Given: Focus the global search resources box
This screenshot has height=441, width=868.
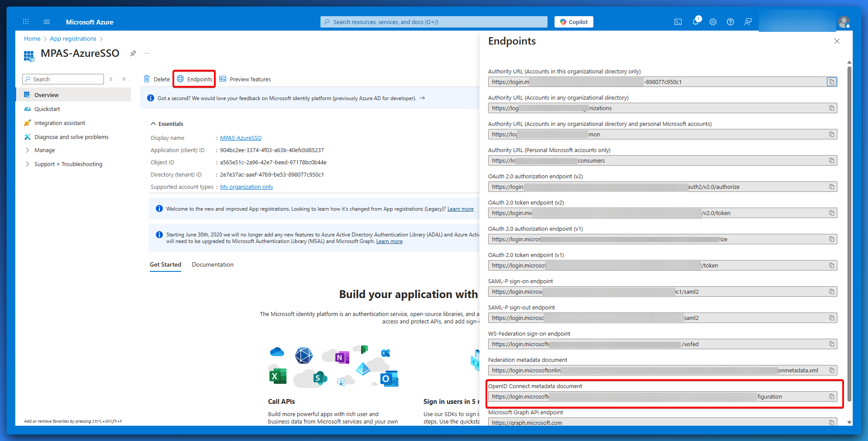Looking at the screenshot, I should click(x=434, y=22).
